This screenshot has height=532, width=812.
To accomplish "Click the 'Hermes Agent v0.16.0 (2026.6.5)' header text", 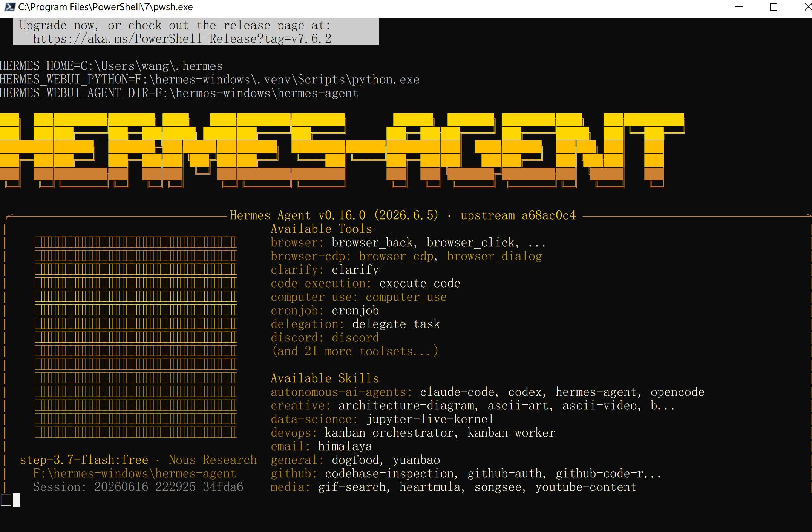I will (334, 215).
